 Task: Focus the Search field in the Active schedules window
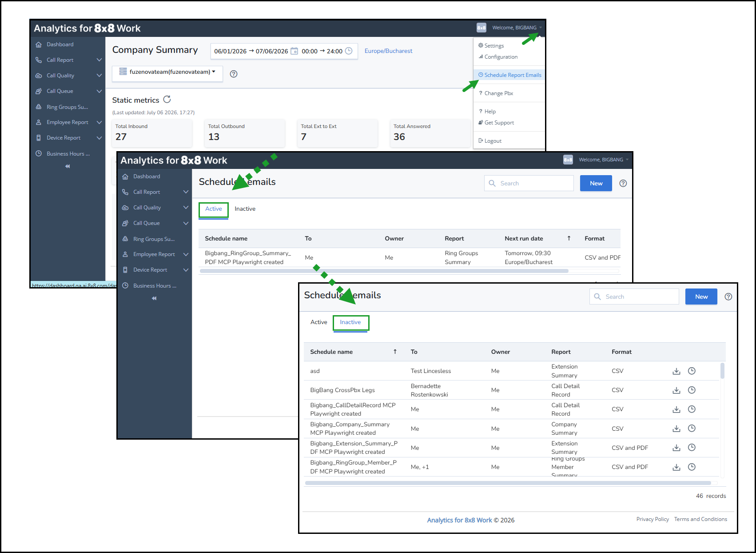(x=529, y=183)
